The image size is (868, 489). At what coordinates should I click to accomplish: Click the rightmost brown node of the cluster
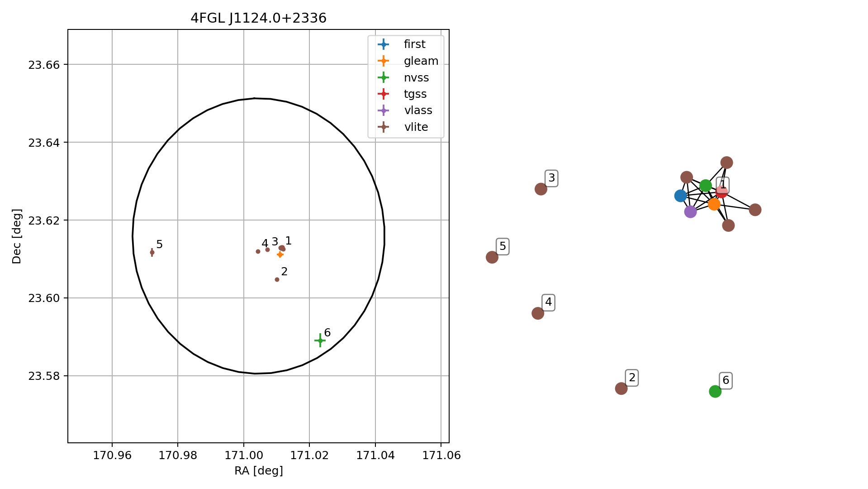click(x=755, y=210)
